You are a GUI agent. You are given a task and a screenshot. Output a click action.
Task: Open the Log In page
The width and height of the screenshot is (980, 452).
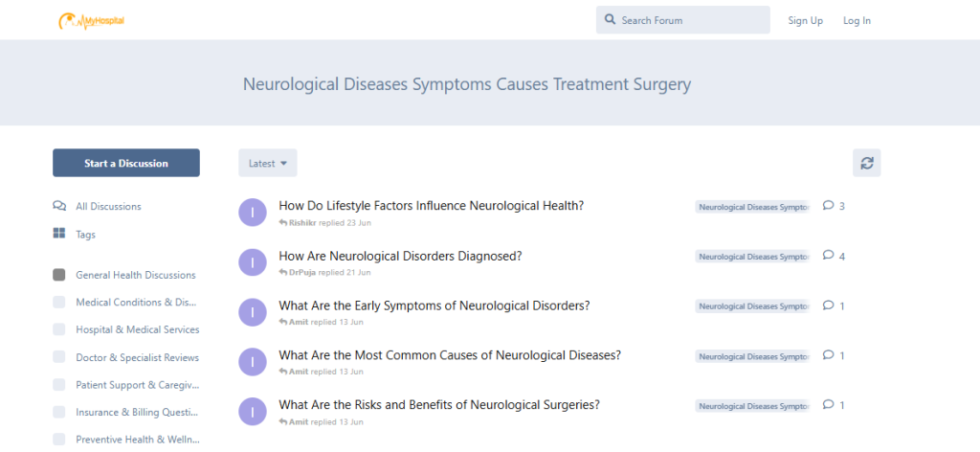click(857, 21)
